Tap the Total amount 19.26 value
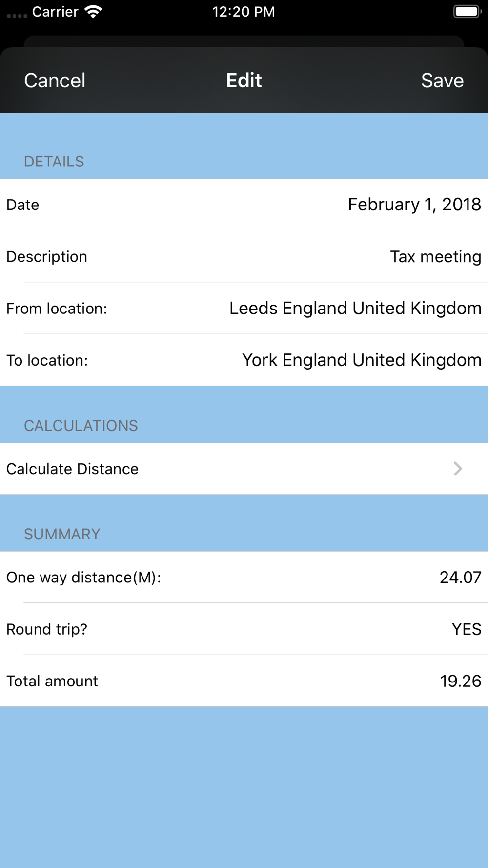The width and height of the screenshot is (488, 868). (460, 681)
